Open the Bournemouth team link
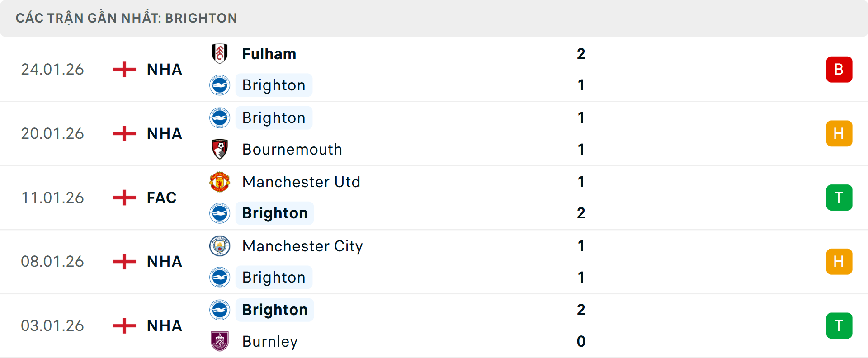 click(292, 149)
